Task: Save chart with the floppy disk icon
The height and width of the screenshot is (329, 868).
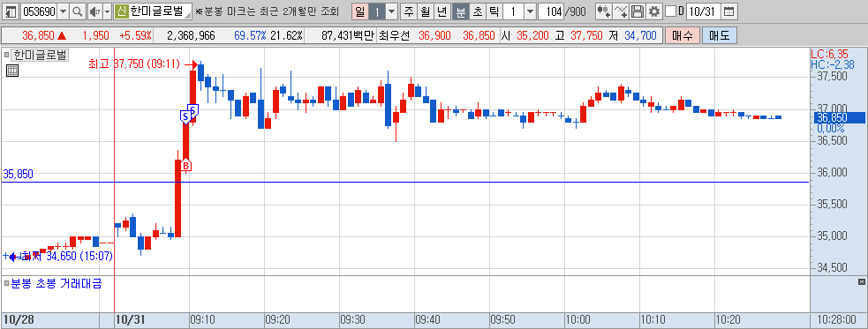Action: click(x=638, y=11)
